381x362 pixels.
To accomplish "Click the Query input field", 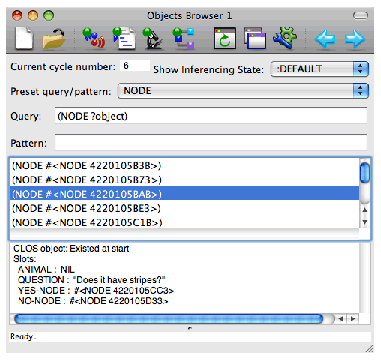I will click(211, 116).
